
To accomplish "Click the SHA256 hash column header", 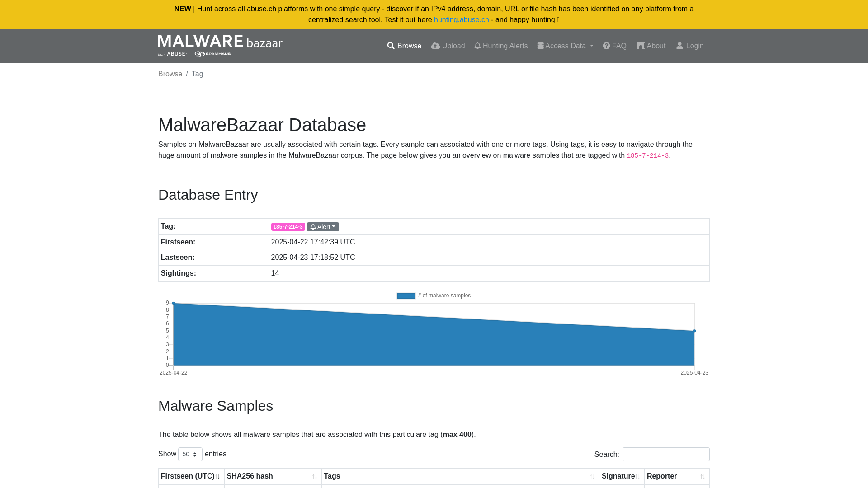I will [x=273, y=476].
